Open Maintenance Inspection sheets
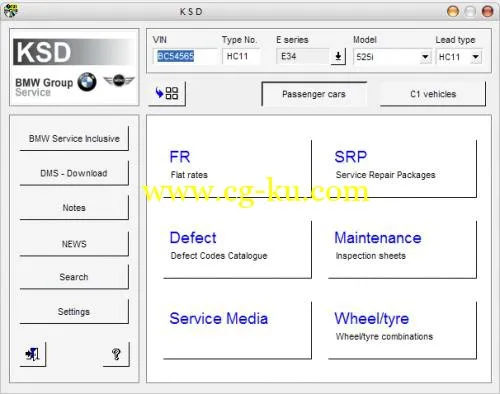Screen dimensions: 500x394 [x=402, y=249]
